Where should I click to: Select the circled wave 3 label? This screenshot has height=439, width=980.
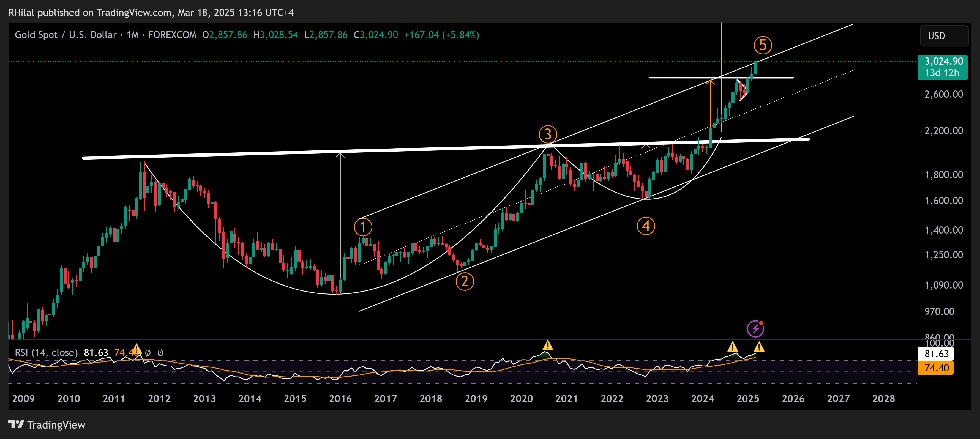pos(548,134)
